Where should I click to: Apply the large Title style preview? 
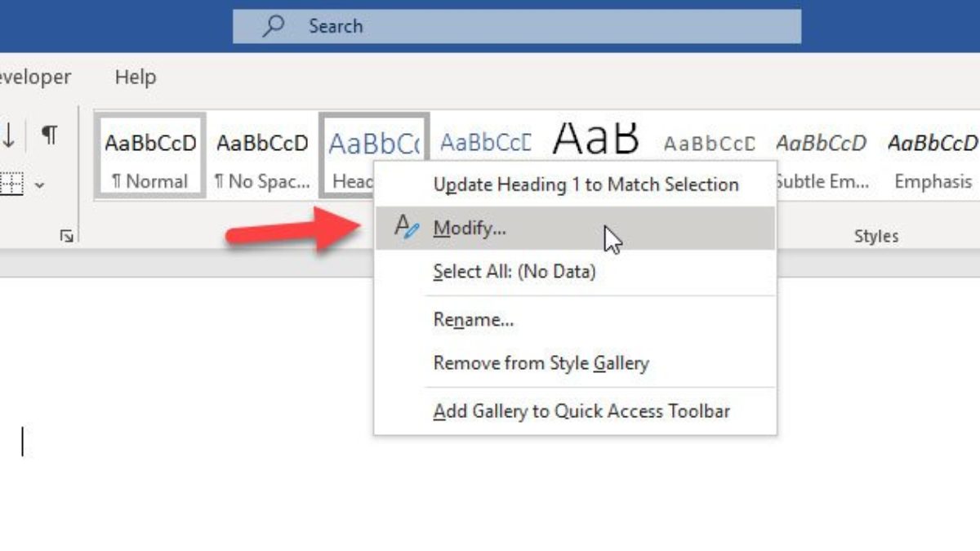595,140
